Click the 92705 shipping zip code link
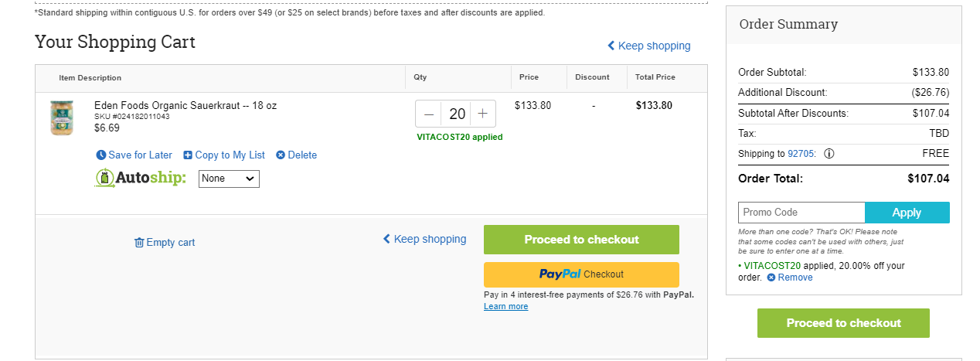This screenshot has width=980, height=361. [800, 154]
